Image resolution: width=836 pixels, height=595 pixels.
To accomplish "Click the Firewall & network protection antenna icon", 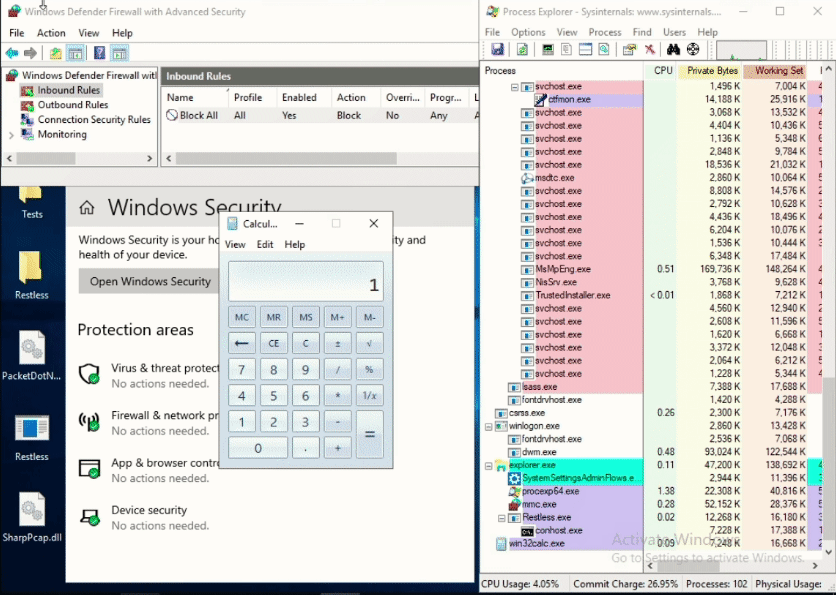I will click(89, 421).
